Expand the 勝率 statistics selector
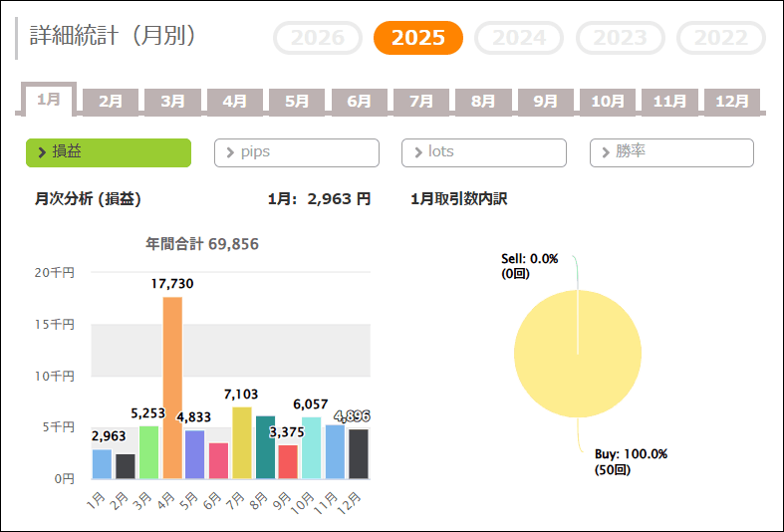Image resolution: width=784 pixels, height=532 pixels. click(x=671, y=152)
